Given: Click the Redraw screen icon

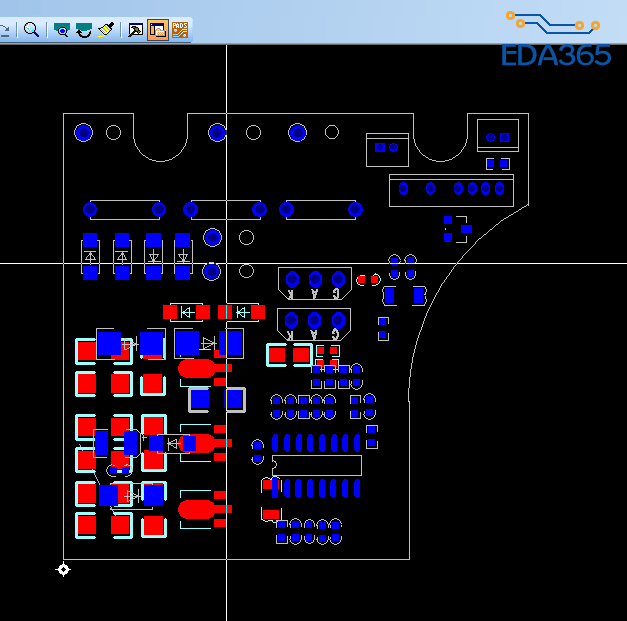Looking at the screenshot, I should coord(84,30).
